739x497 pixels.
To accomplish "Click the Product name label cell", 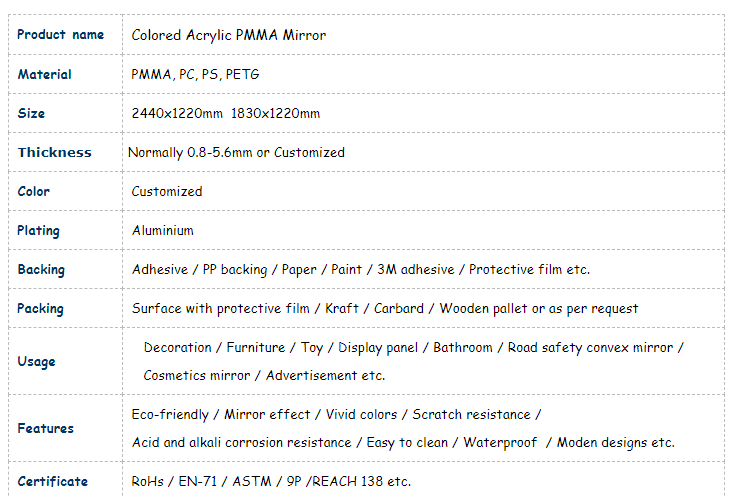I will 60,35.
